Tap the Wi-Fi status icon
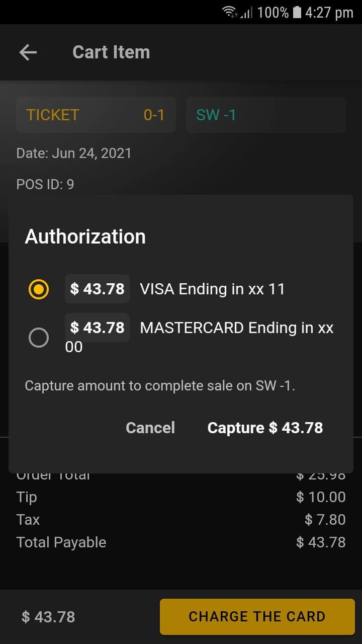The image size is (362, 644). tap(230, 12)
